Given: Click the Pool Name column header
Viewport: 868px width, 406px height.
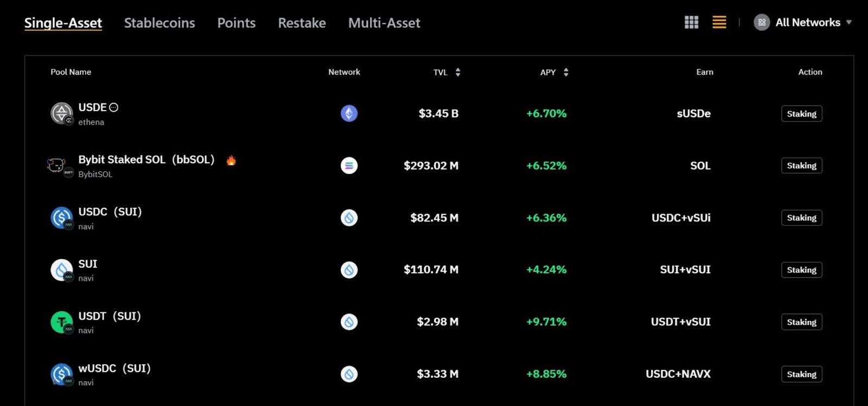Looking at the screenshot, I should click(71, 72).
